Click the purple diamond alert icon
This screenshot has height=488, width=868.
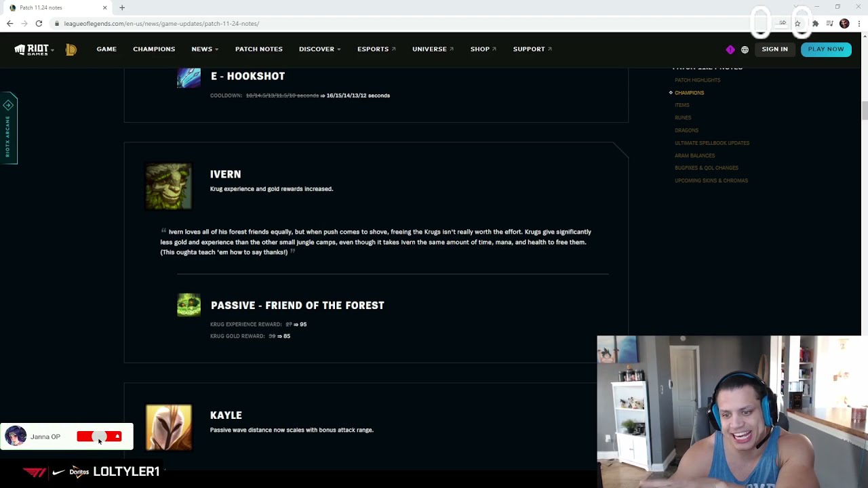pyautogui.click(x=730, y=49)
